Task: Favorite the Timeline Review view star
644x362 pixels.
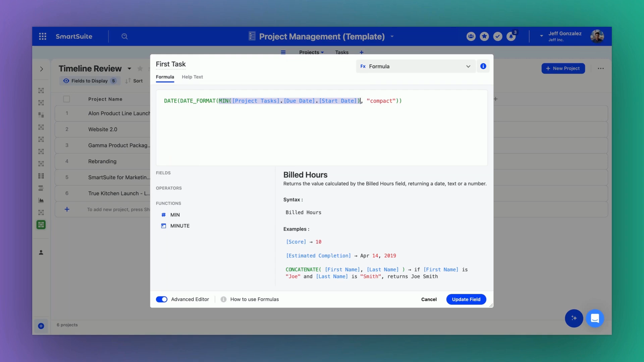Action: point(140,69)
